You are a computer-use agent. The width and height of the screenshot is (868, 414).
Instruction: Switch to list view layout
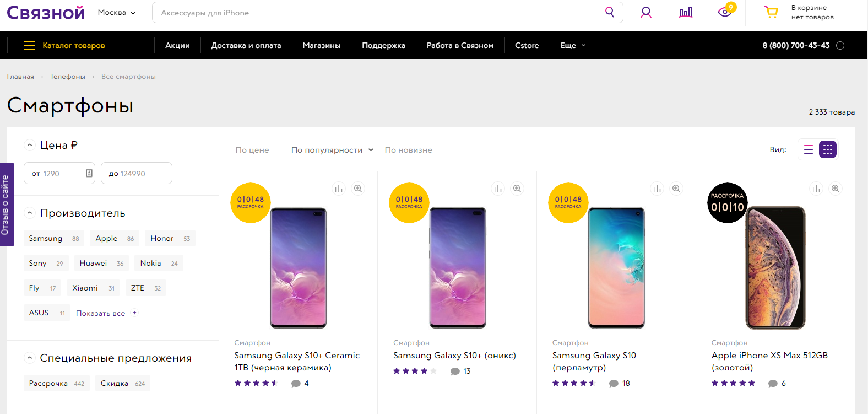(x=809, y=149)
